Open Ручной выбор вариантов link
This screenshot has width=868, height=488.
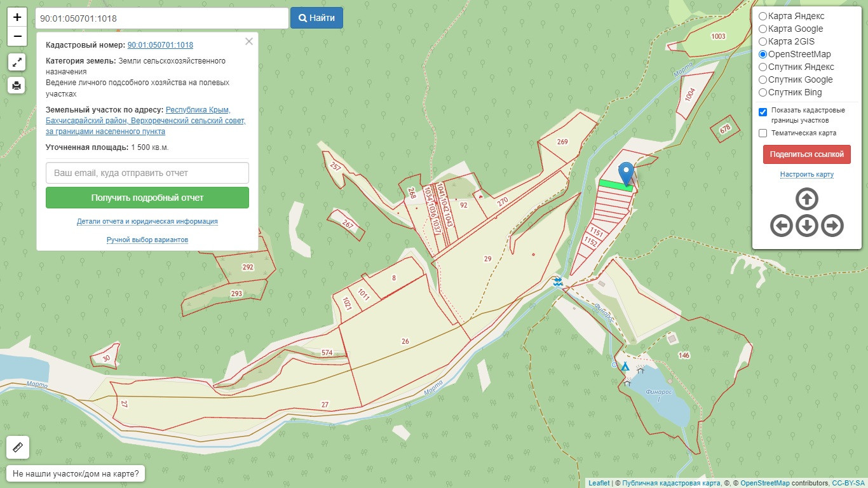click(147, 240)
